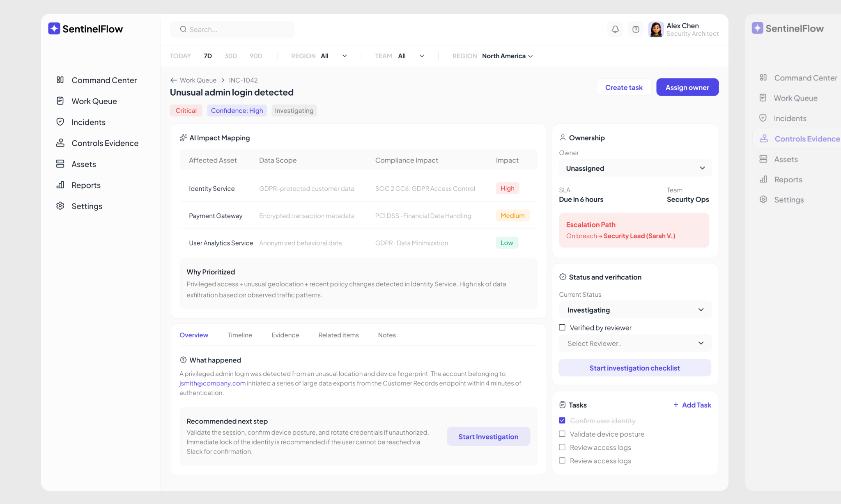The width and height of the screenshot is (841, 504).
Task: Click Alex Chen profile avatar
Action: pos(656,29)
